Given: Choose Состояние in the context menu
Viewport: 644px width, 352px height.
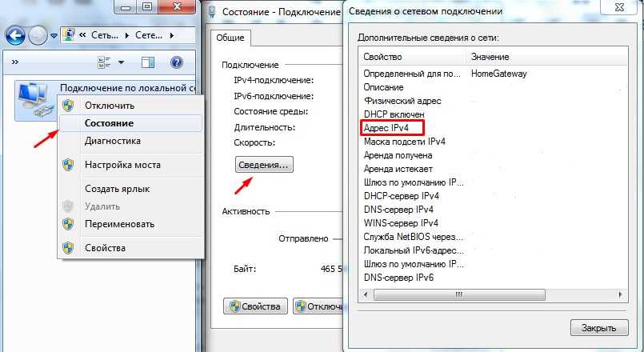Looking at the screenshot, I should (x=109, y=123).
